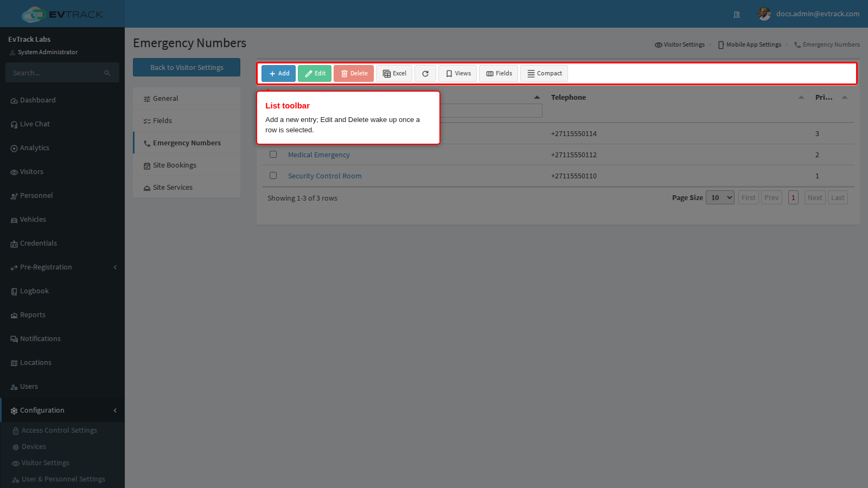The image size is (868, 488).
Task: Tick the Medical Emergency row checkbox
Action: 273,155
